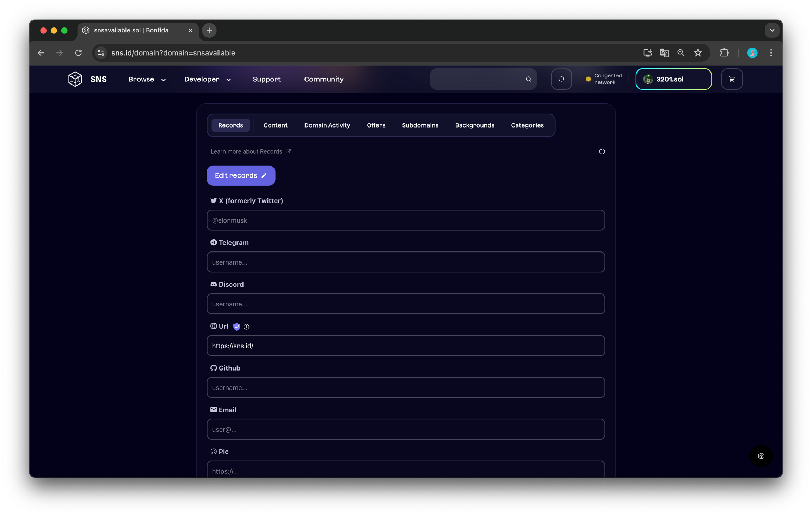Expand the Browse dropdown menu
The image size is (812, 516).
(x=147, y=79)
